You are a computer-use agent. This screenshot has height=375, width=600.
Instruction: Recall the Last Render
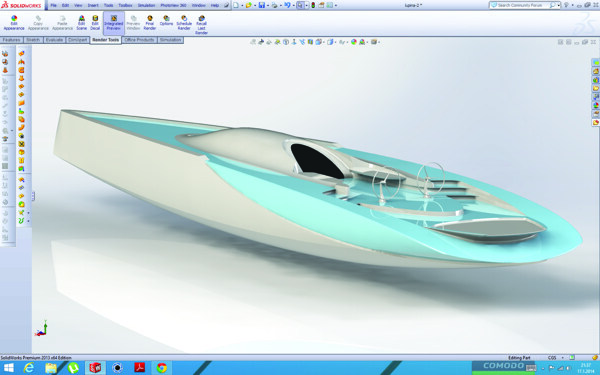pyautogui.click(x=201, y=25)
